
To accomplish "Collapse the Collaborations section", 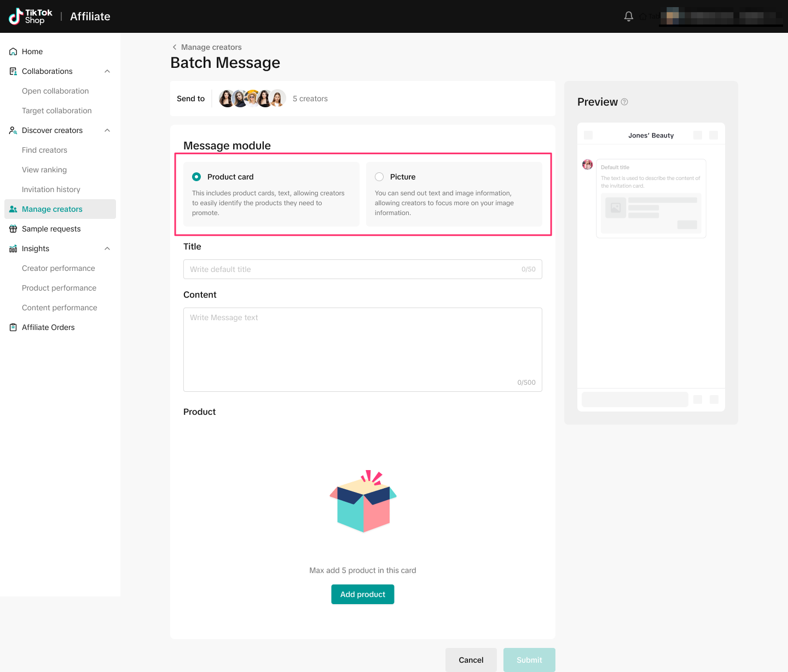I will pyautogui.click(x=107, y=71).
